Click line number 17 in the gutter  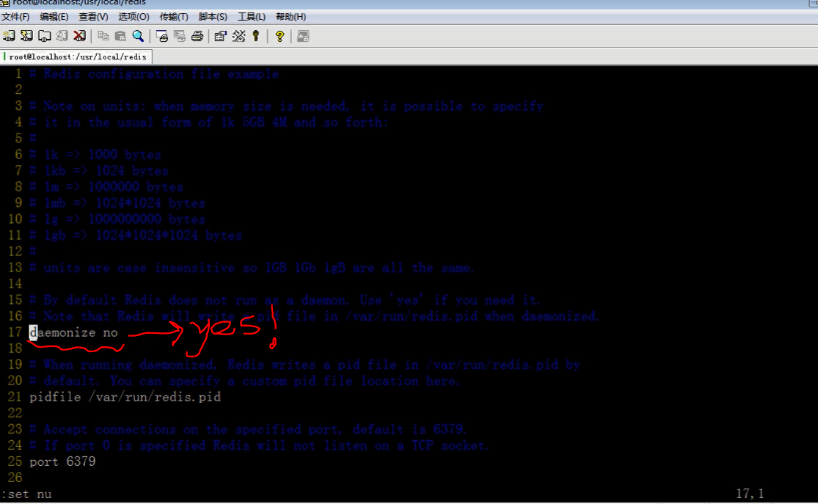click(15, 332)
